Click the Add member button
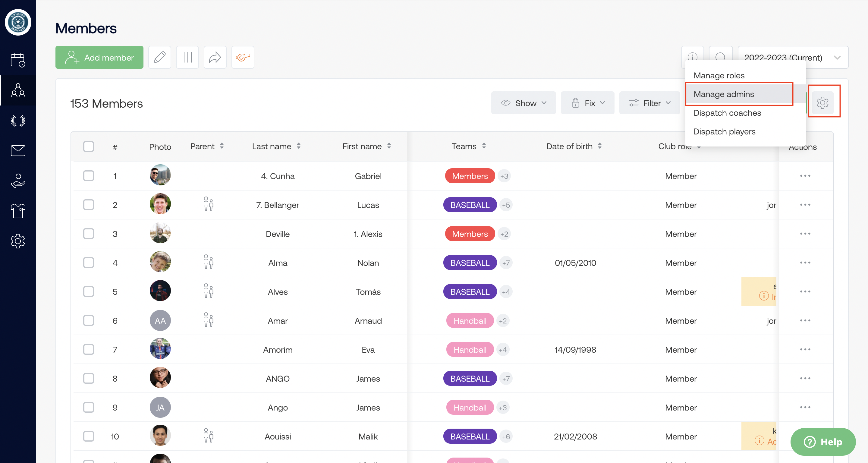Viewport: 868px width, 463px height. pos(99,57)
